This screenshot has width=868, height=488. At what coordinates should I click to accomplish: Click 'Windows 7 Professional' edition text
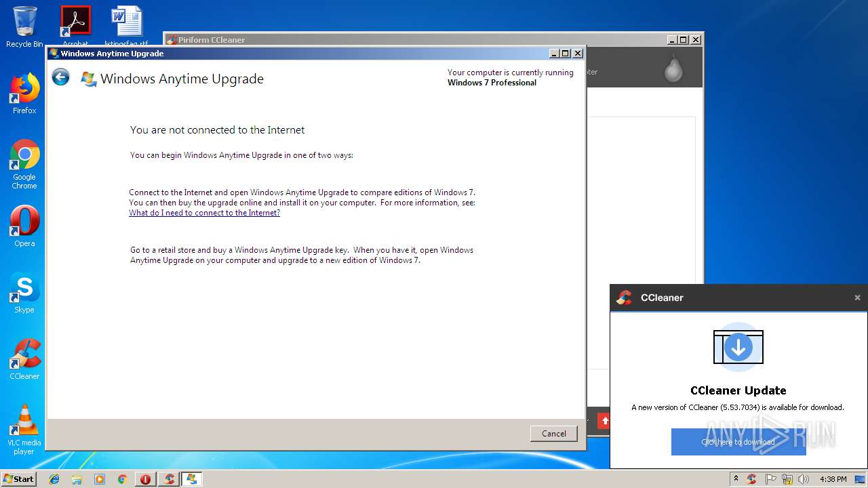click(492, 83)
